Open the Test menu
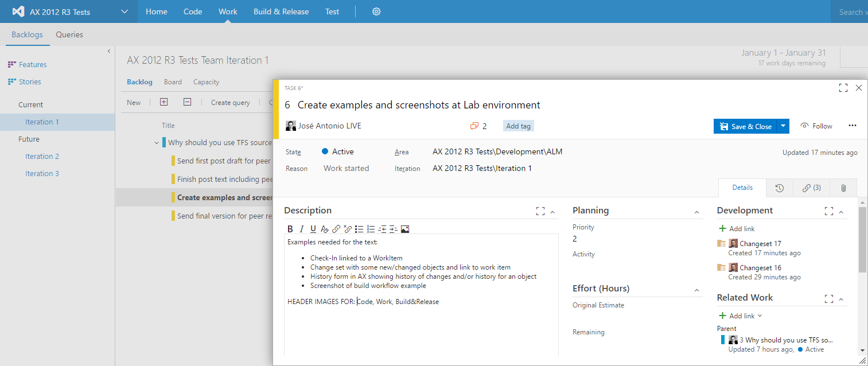Image resolution: width=868 pixels, height=366 pixels. pos(332,11)
